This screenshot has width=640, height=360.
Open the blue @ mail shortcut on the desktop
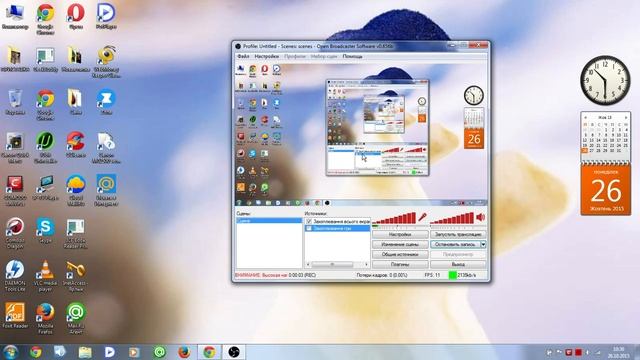point(106,191)
